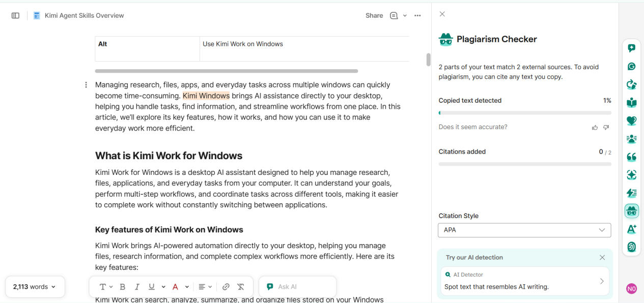
Task: Click the Copied text detected progress bar
Action: click(x=525, y=113)
